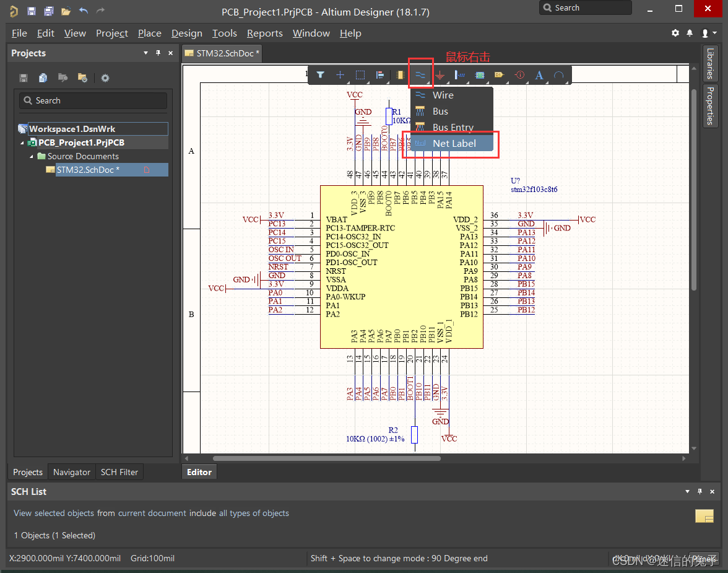Select the filter tool in Active Bar

(x=320, y=75)
